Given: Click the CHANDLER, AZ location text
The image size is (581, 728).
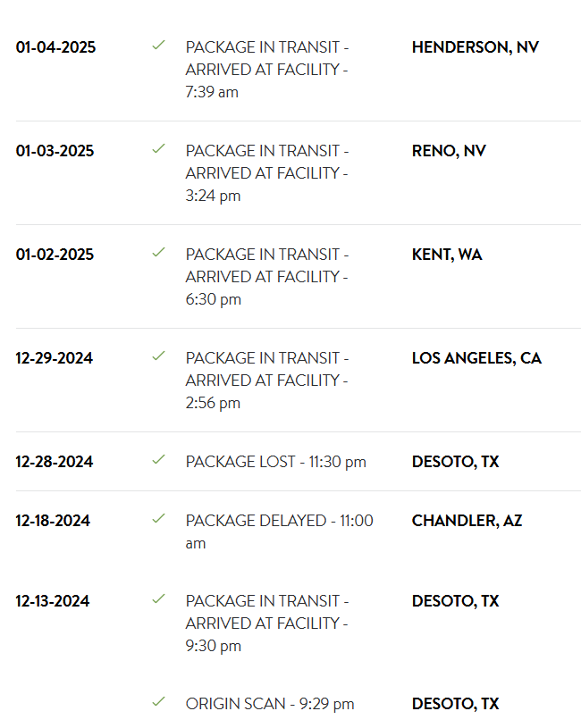Looking at the screenshot, I should point(467,521).
